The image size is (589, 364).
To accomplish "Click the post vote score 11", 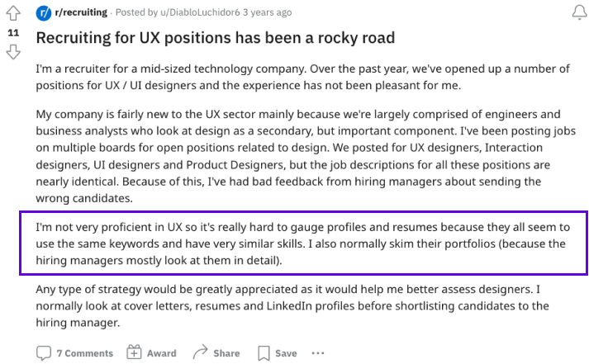I will tap(13, 33).
